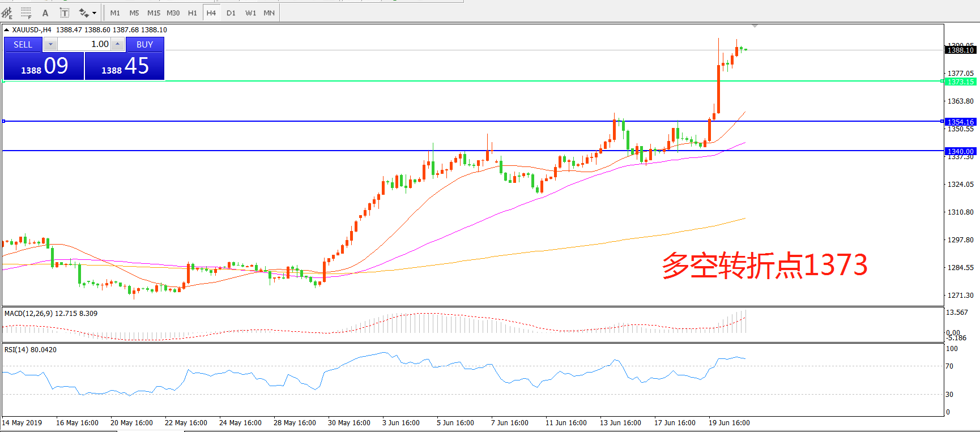The width and height of the screenshot is (980, 432).
Task: Click the chart shift triangle marker
Action: pos(755,26)
